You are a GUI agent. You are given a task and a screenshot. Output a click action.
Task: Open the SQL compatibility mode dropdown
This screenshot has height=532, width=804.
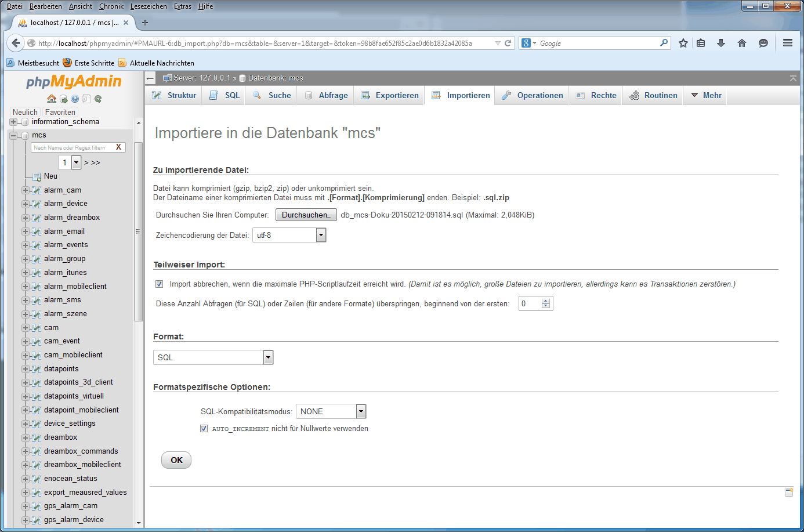(x=361, y=411)
